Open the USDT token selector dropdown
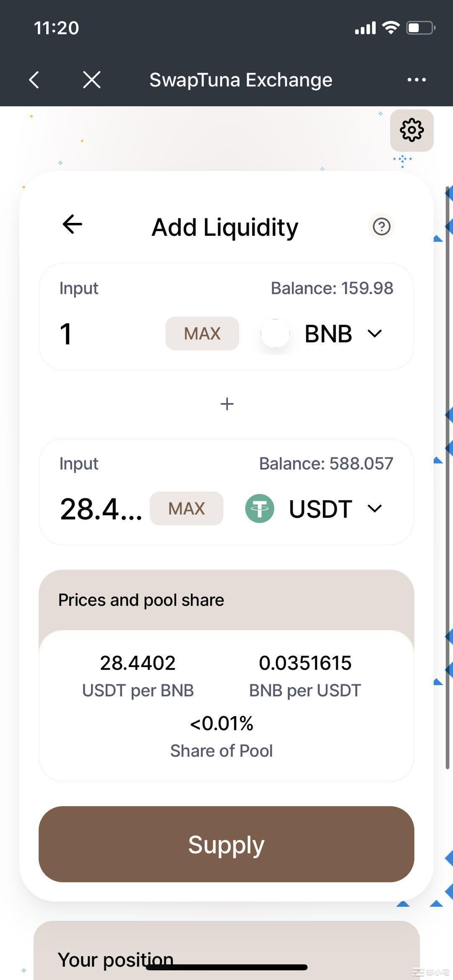The height and width of the screenshot is (980, 453). 336,509
